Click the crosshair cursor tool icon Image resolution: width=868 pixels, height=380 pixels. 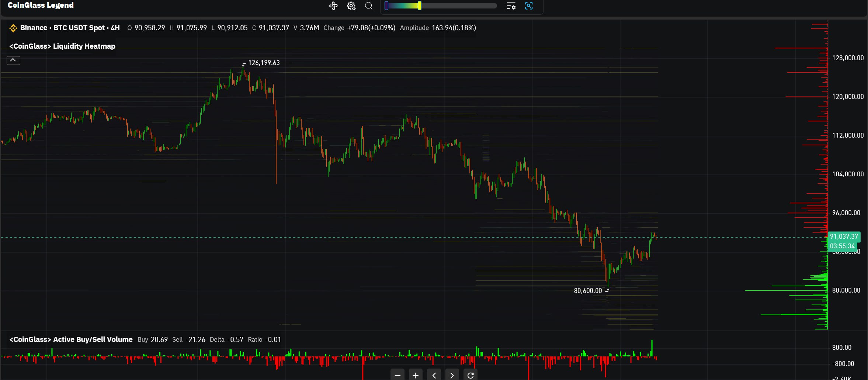pos(333,6)
